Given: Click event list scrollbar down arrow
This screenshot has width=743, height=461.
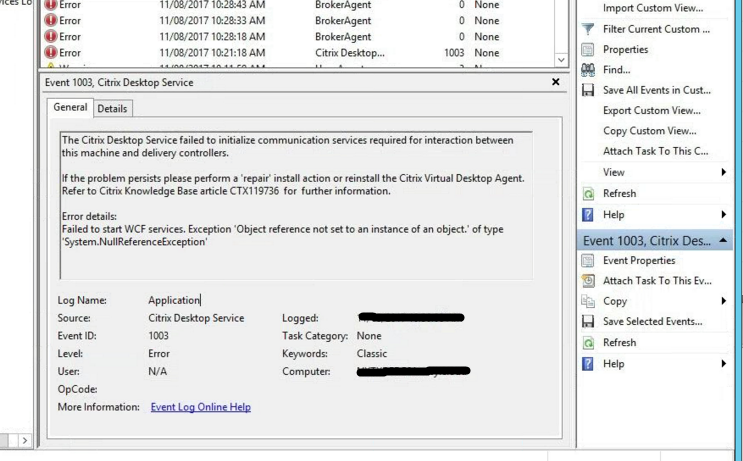Looking at the screenshot, I should pos(561,60).
